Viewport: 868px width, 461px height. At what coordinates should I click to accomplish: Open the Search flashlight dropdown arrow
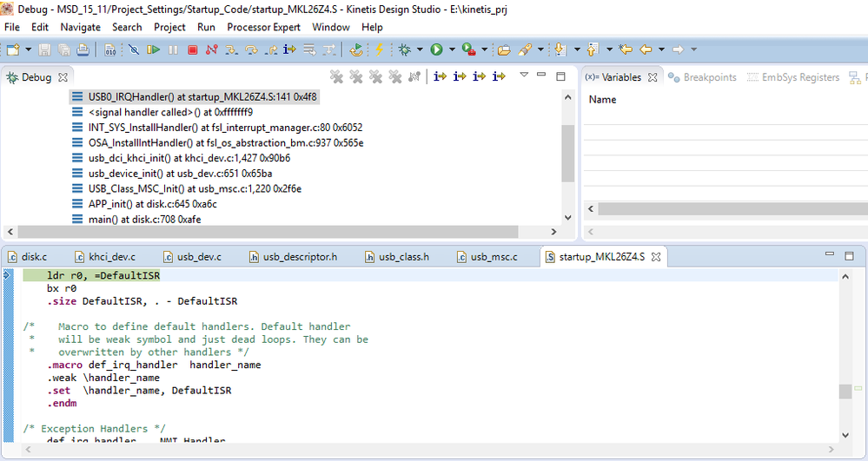540,49
